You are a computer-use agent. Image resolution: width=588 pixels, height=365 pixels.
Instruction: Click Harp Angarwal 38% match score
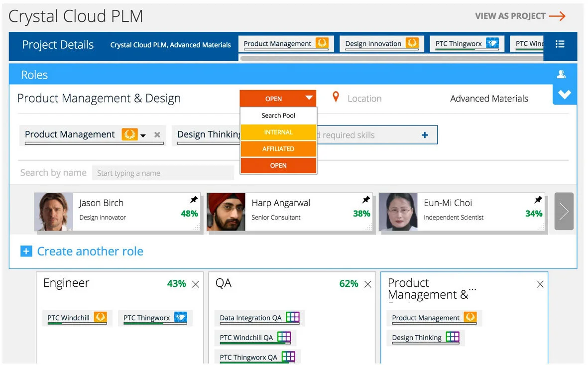click(361, 214)
